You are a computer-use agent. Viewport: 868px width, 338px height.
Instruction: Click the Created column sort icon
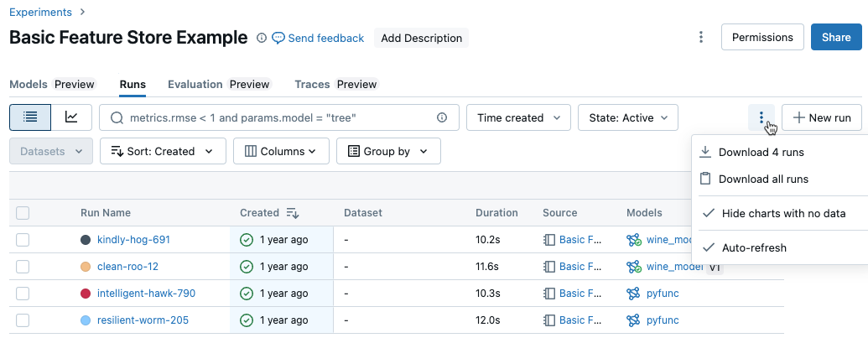click(x=293, y=213)
